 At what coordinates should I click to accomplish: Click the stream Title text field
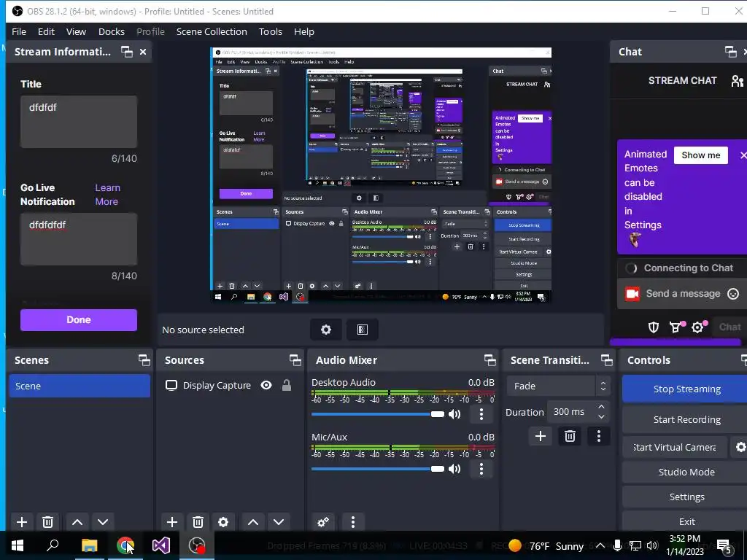79,122
